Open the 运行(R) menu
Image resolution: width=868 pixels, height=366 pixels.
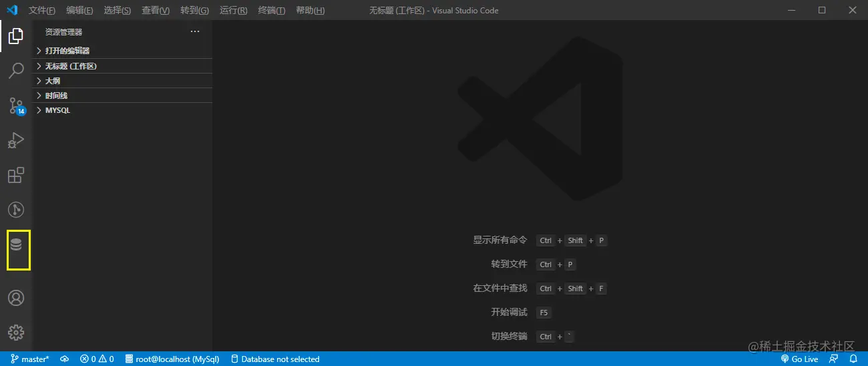point(233,11)
